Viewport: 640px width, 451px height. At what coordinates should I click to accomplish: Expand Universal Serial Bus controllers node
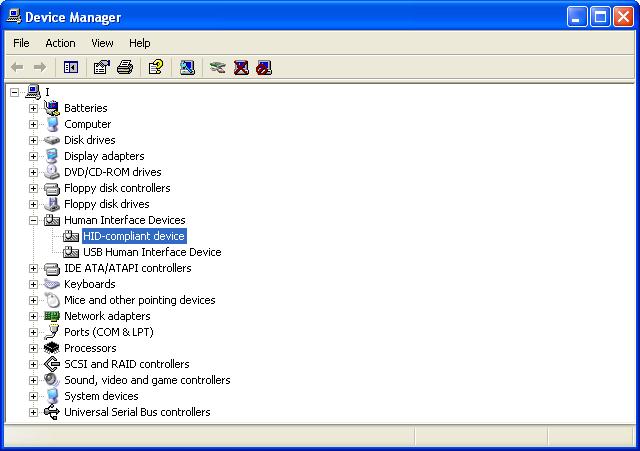[33, 412]
